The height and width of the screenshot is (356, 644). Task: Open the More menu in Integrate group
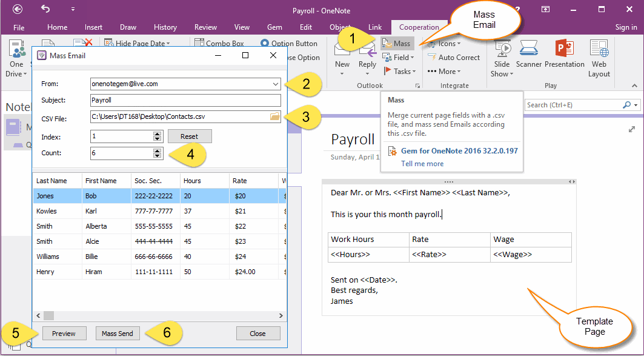[x=444, y=71]
